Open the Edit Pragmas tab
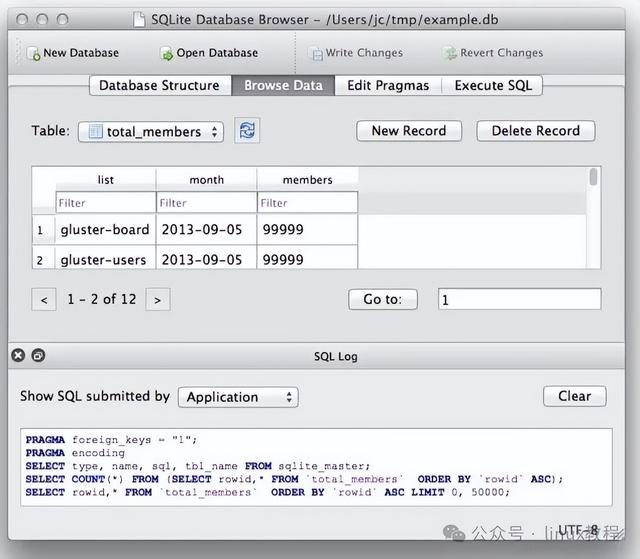 pos(388,85)
